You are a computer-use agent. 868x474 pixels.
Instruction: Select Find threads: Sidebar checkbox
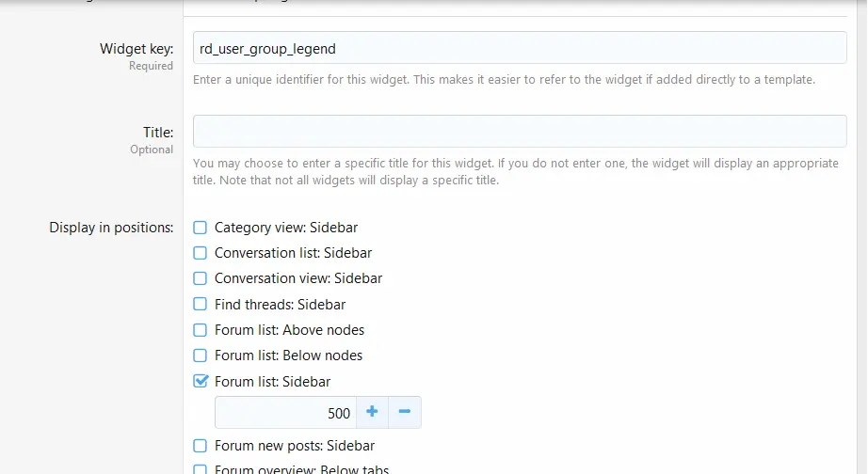click(x=200, y=304)
